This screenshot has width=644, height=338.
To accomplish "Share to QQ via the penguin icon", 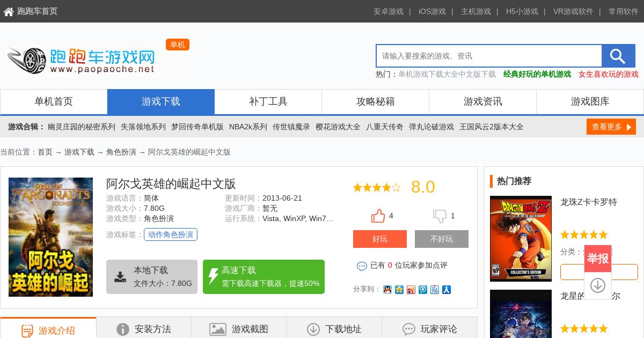I will [x=387, y=289].
